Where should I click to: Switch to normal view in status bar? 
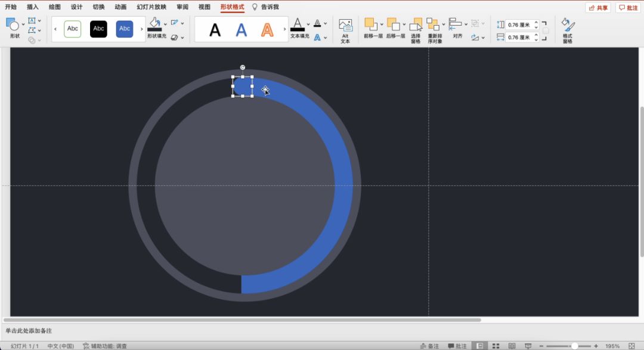(479, 346)
